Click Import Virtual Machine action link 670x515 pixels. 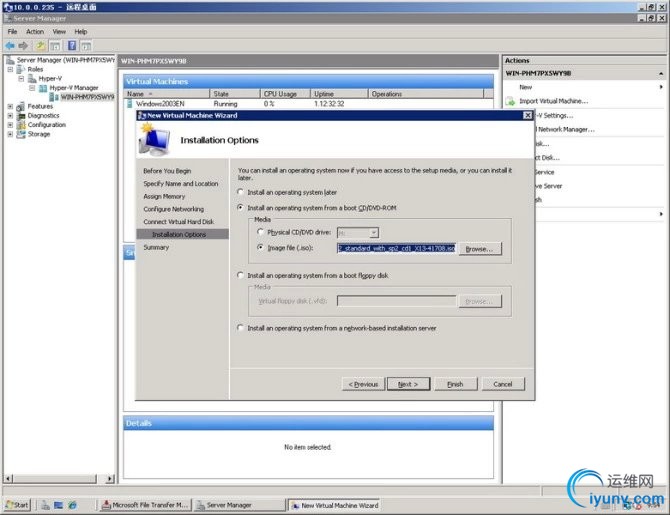coord(553,101)
